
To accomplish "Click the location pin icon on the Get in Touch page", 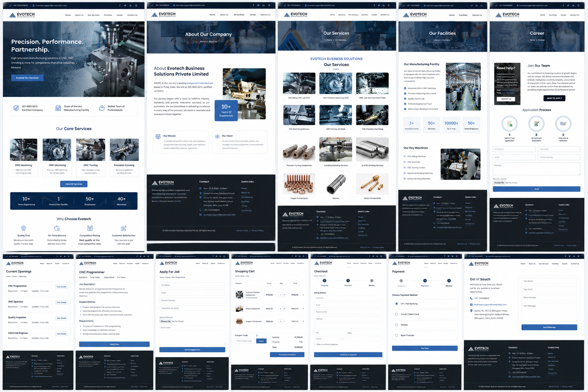I will [471, 311].
